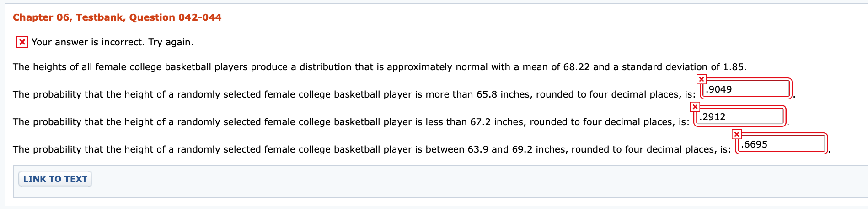This screenshot has width=868, height=209.
Task: Click the question text about between 63.9 and 69.2
Action: pos(372,149)
